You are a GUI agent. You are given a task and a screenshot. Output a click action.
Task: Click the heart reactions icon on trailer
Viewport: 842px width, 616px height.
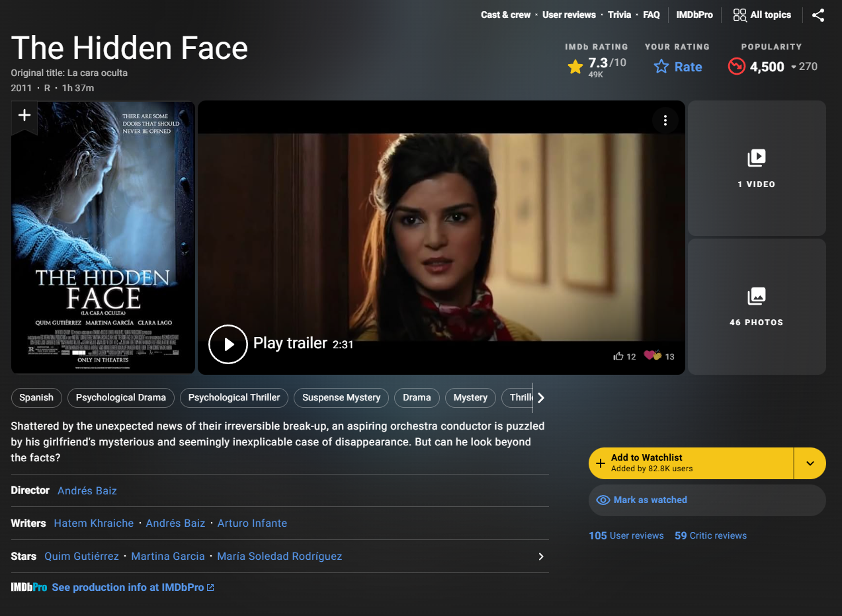652,356
